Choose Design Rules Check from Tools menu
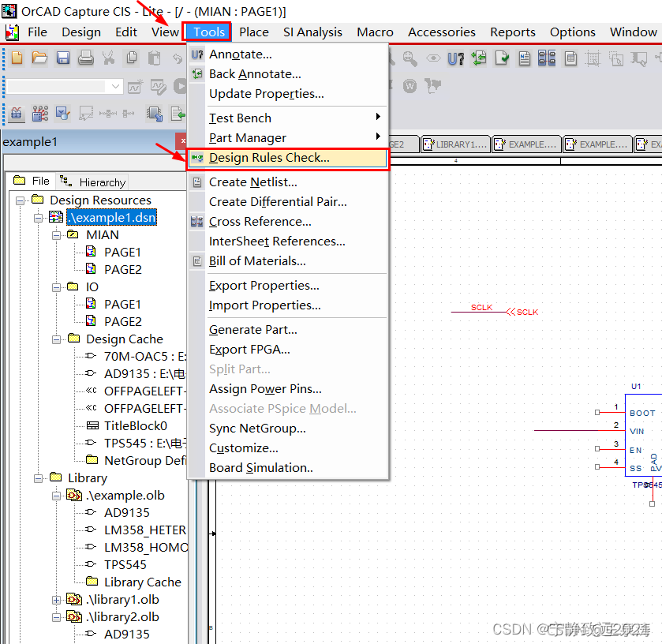 [x=269, y=158]
